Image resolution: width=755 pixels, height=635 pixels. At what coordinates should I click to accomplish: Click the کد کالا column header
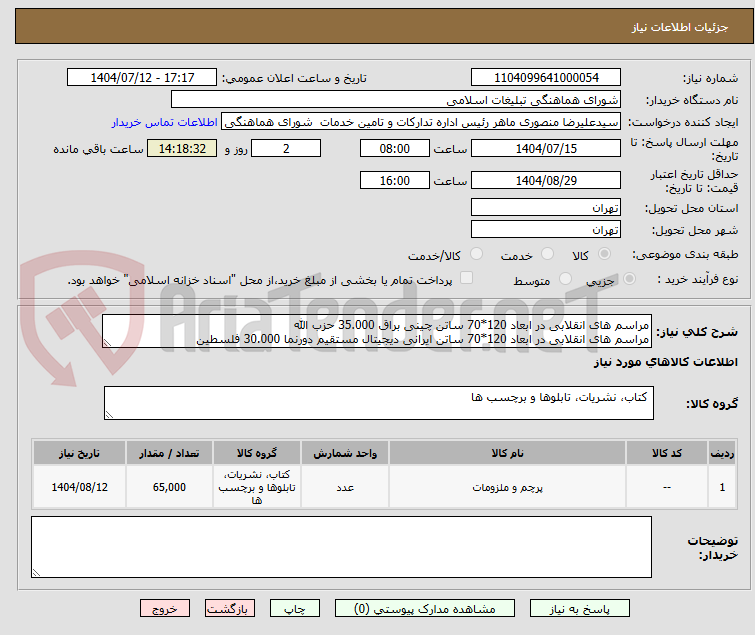coord(667,453)
